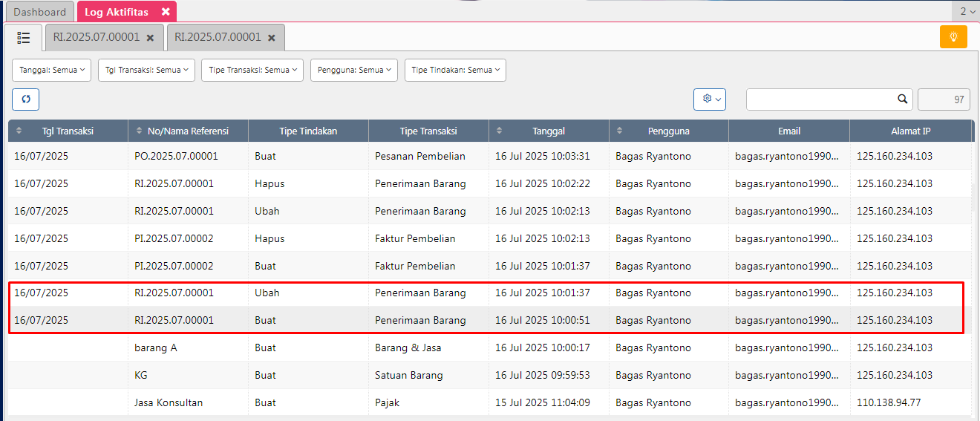Expand Tipe Transaksi: Semua filter

[x=252, y=70]
